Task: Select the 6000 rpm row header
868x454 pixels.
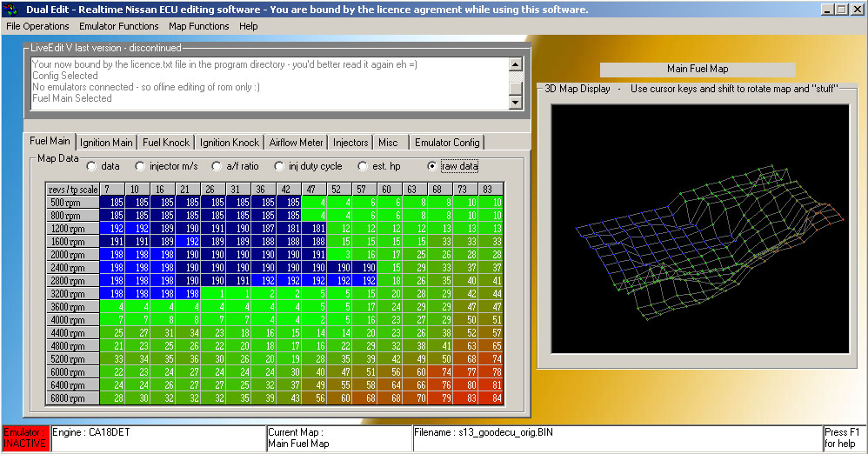Action: (x=73, y=371)
